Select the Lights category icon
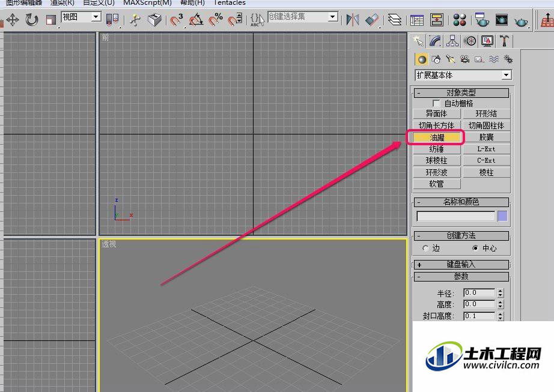Image resolution: width=554 pixels, height=392 pixels. 450,59
